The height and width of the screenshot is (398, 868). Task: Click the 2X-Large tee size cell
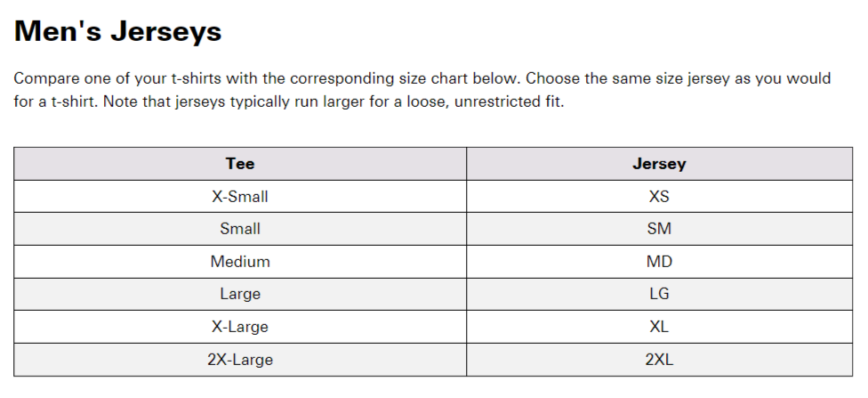pyautogui.click(x=240, y=360)
